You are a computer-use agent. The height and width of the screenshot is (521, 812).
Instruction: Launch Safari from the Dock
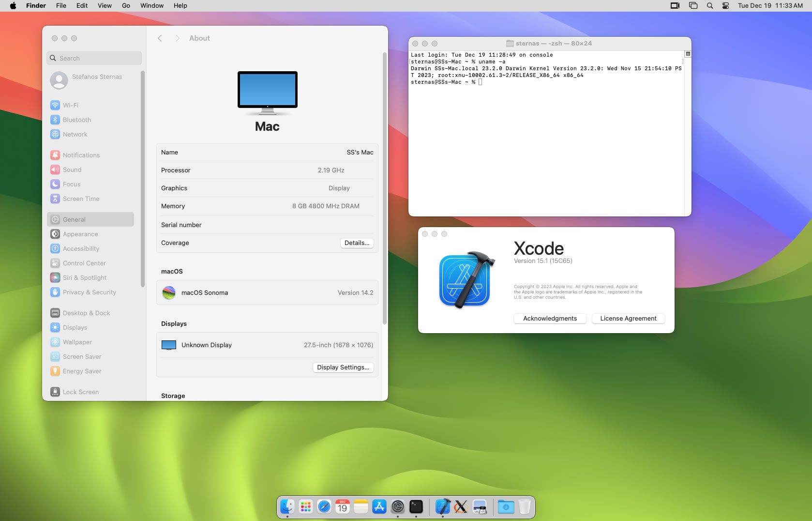(324, 506)
